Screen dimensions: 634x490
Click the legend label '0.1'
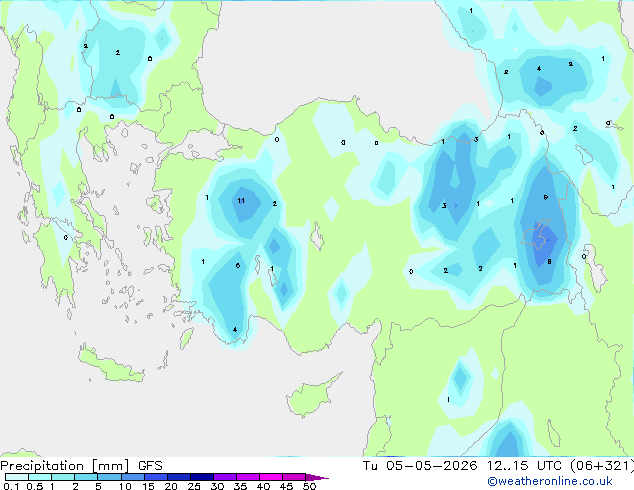pyautogui.click(x=11, y=486)
